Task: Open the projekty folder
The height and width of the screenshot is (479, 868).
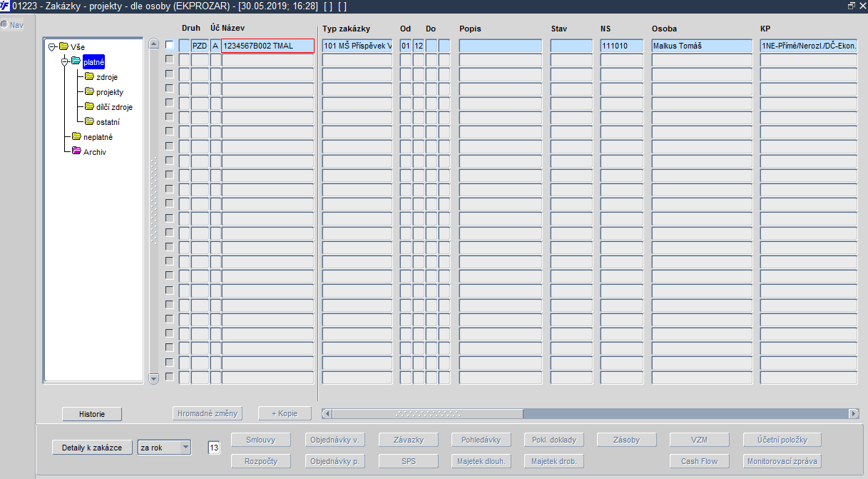Action: coord(110,92)
